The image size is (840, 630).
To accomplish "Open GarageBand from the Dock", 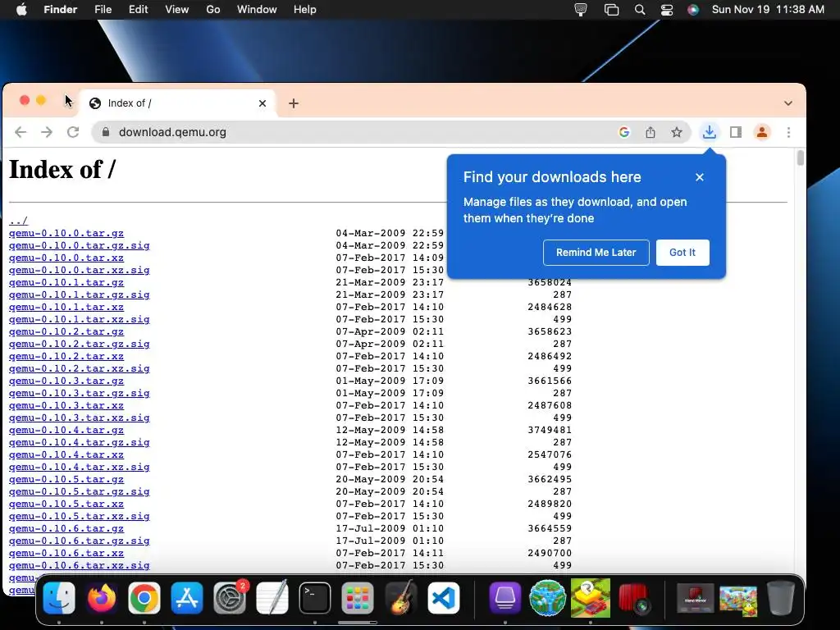I will coord(400,598).
